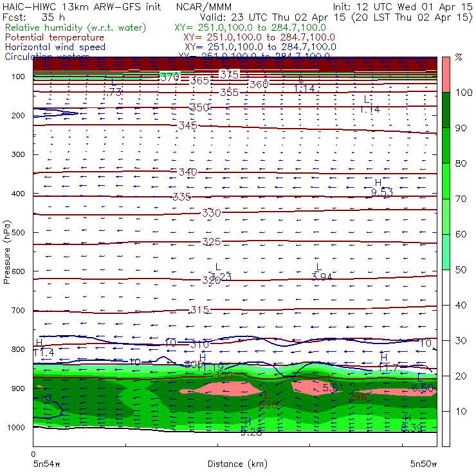Click the 'L 3.94' wind speed minimum
Image resolution: width=476 pixels, height=476 pixels.
(322, 272)
